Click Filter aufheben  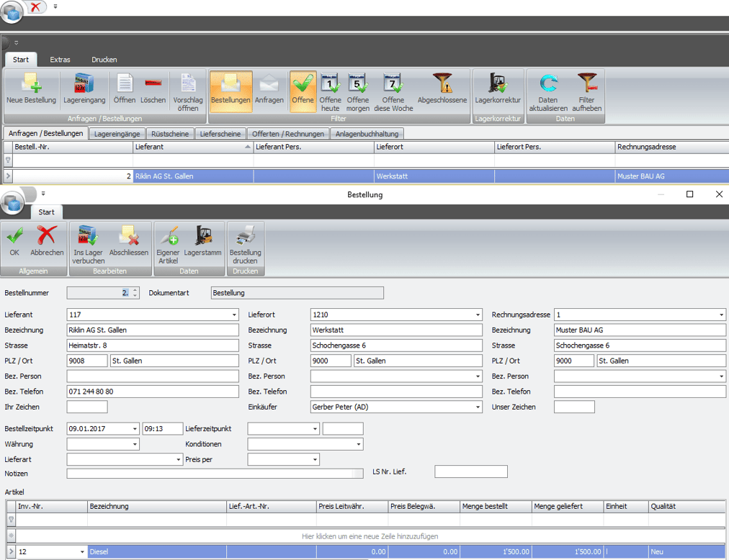(x=587, y=91)
